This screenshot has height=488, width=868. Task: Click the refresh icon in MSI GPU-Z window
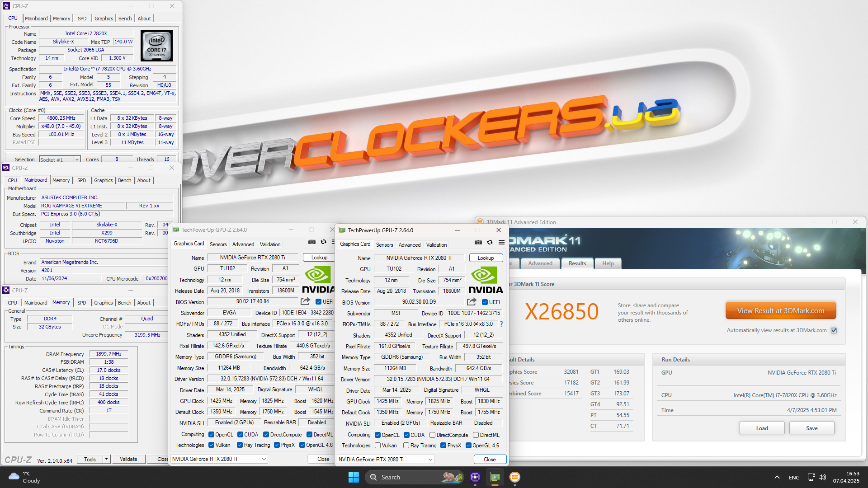[490, 243]
